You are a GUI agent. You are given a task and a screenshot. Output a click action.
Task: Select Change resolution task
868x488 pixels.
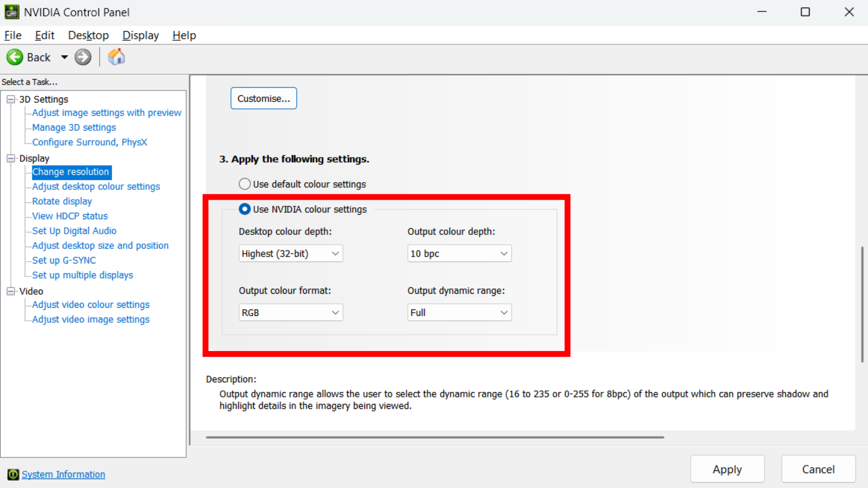(71, 172)
